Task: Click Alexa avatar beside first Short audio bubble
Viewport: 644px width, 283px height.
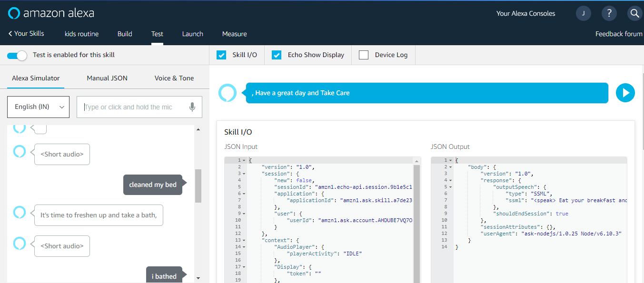Action: 19,151
